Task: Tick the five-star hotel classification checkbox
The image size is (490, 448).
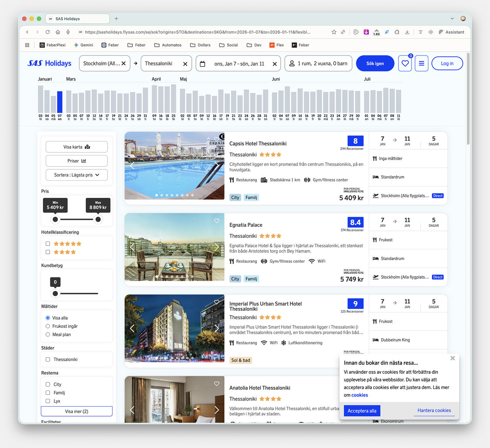Action: tap(48, 244)
